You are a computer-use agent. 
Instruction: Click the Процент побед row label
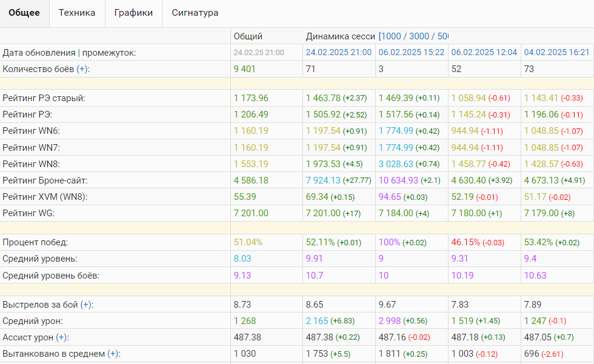[35, 242]
